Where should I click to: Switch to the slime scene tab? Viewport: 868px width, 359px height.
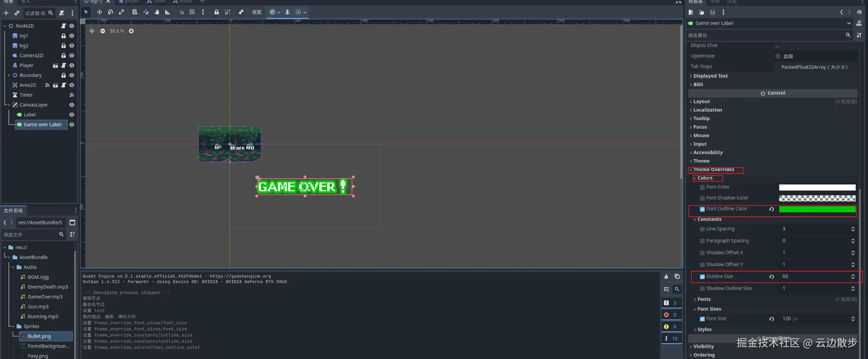click(x=156, y=2)
